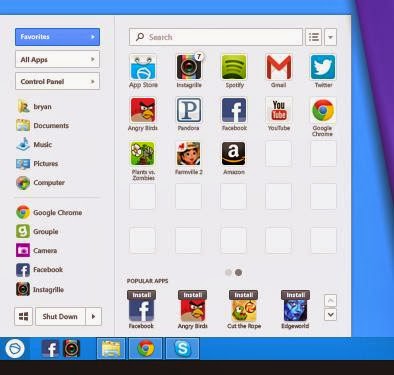The height and width of the screenshot is (375, 394).
Task: Open the Gmail app tile
Action: (279, 67)
